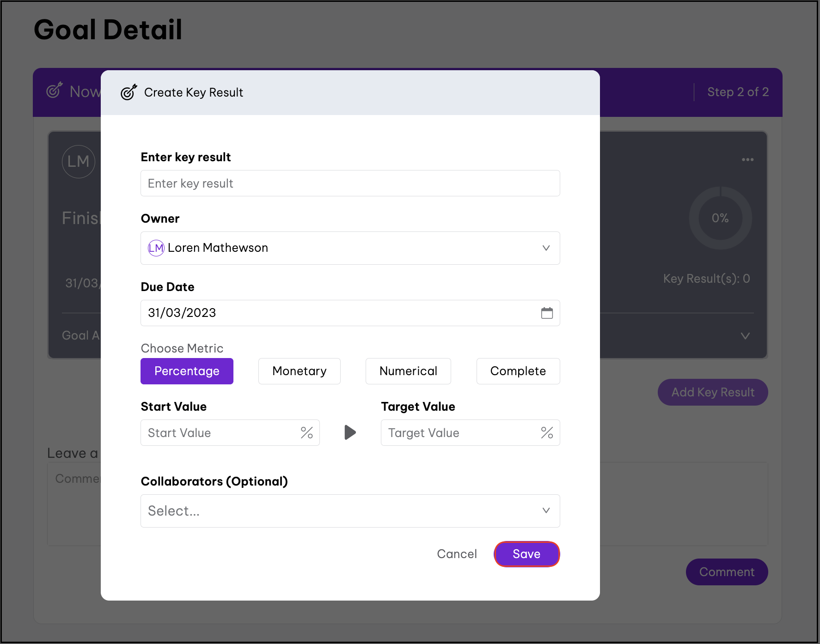820x644 pixels.
Task: Click the Add Key Result button
Action: click(x=712, y=392)
